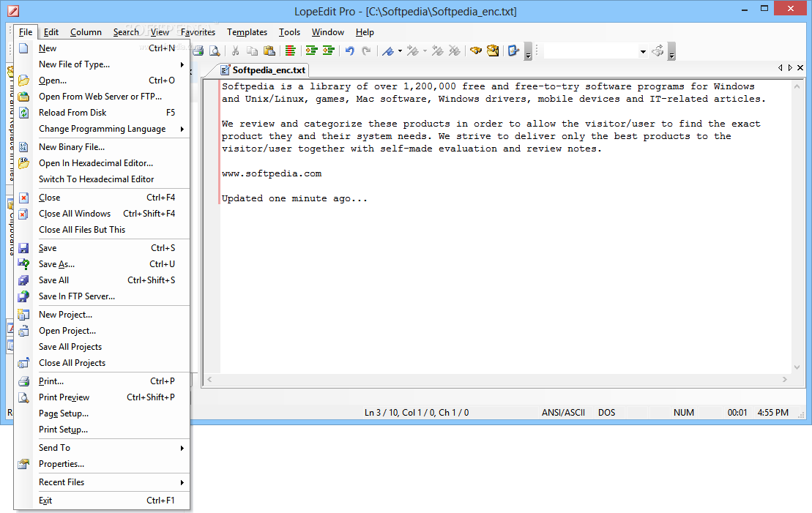Choose Close All Windows from File menu
This screenshot has width=812, height=513.
[102, 214]
